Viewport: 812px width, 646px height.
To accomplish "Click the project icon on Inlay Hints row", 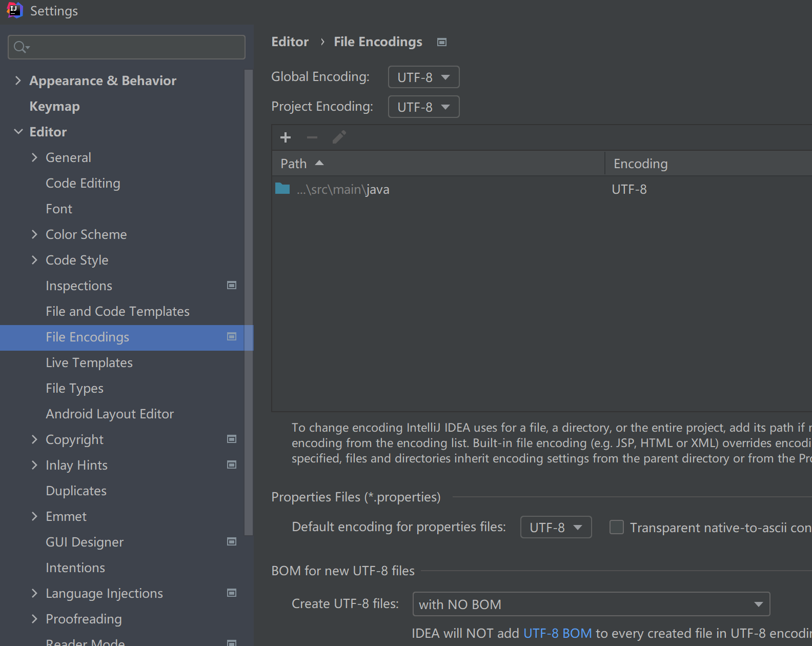I will point(232,465).
